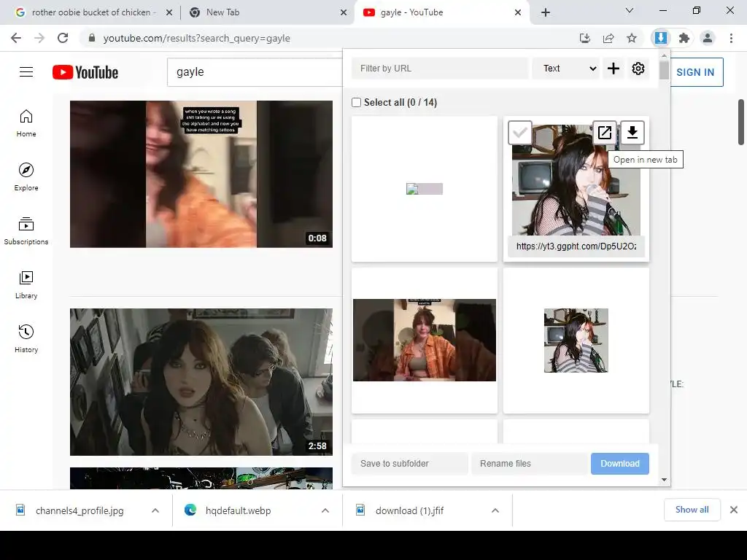Click the Rename files field
The image size is (747, 560).
click(530, 463)
